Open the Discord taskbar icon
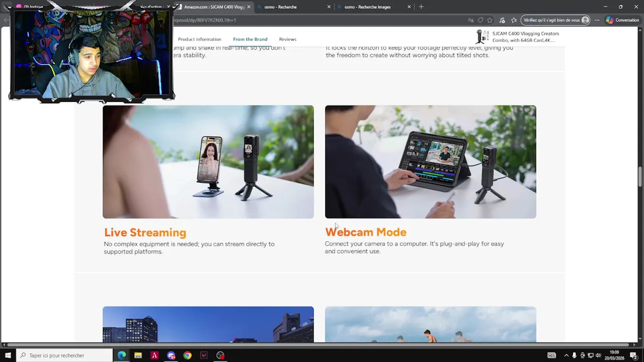 171,355
